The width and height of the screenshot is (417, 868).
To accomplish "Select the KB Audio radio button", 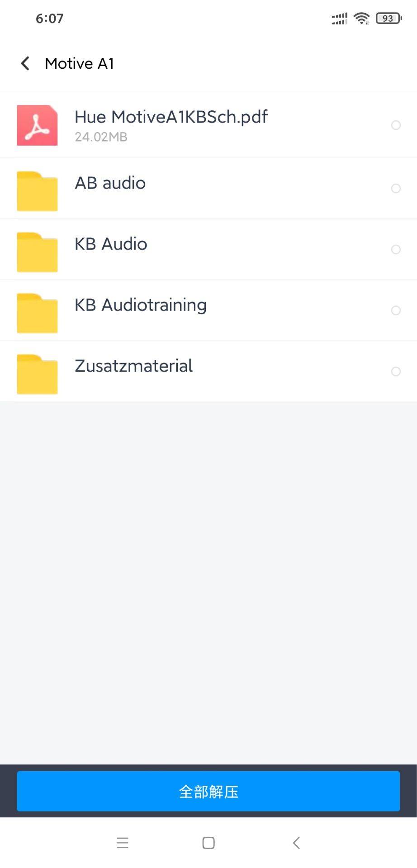I will point(396,250).
